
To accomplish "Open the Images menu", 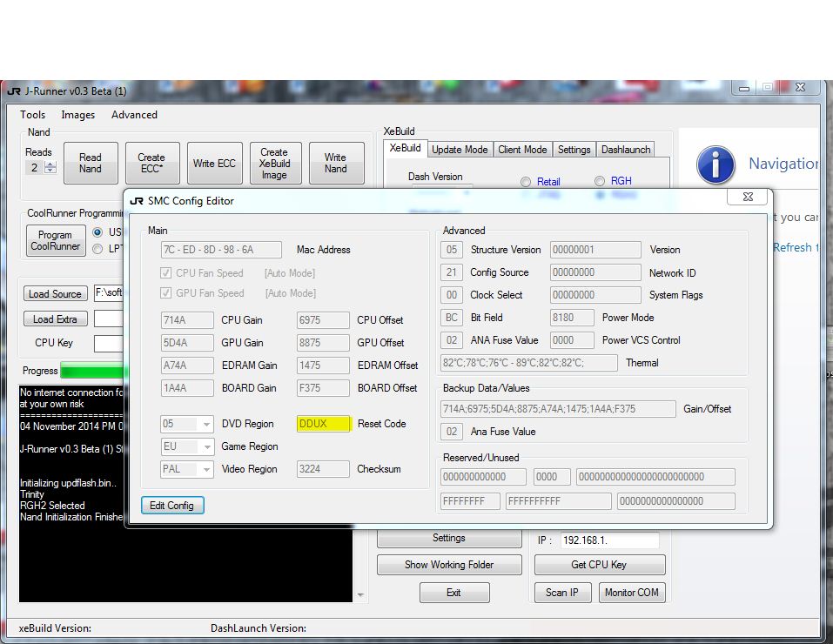I will click(78, 115).
